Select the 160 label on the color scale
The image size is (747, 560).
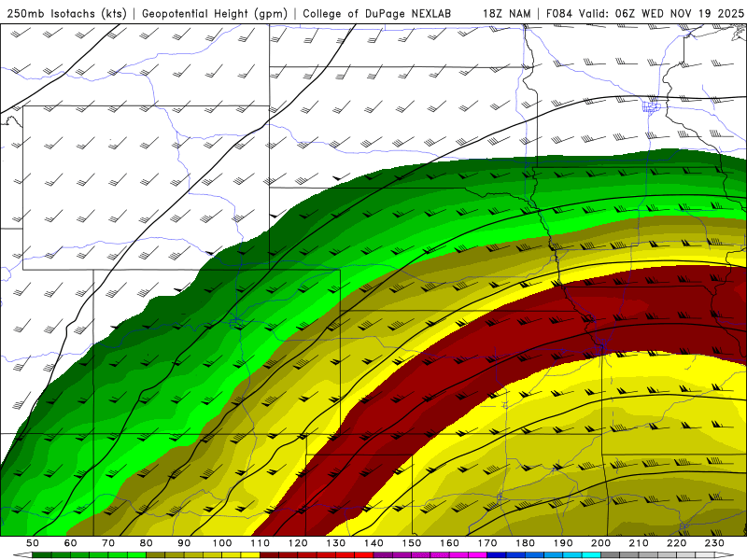(449, 543)
